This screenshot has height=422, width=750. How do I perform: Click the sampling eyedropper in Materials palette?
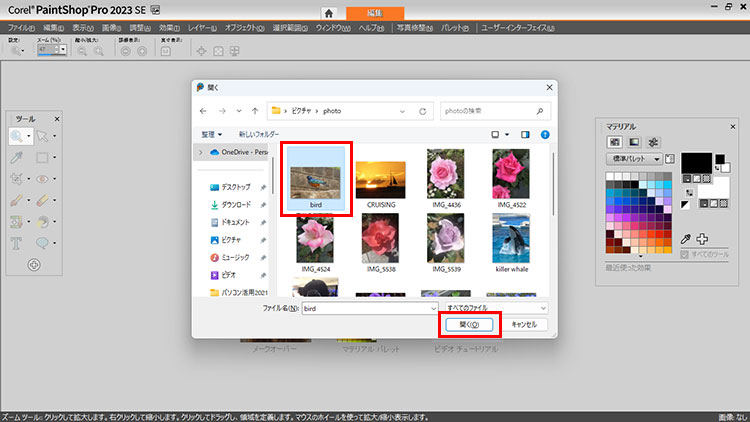[685, 238]
